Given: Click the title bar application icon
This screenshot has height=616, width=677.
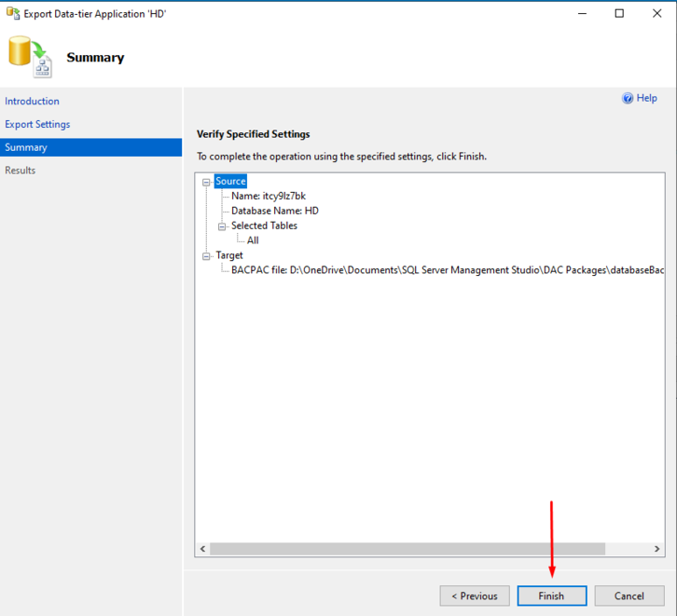Looking at the screenshot, I should point(13,13).
